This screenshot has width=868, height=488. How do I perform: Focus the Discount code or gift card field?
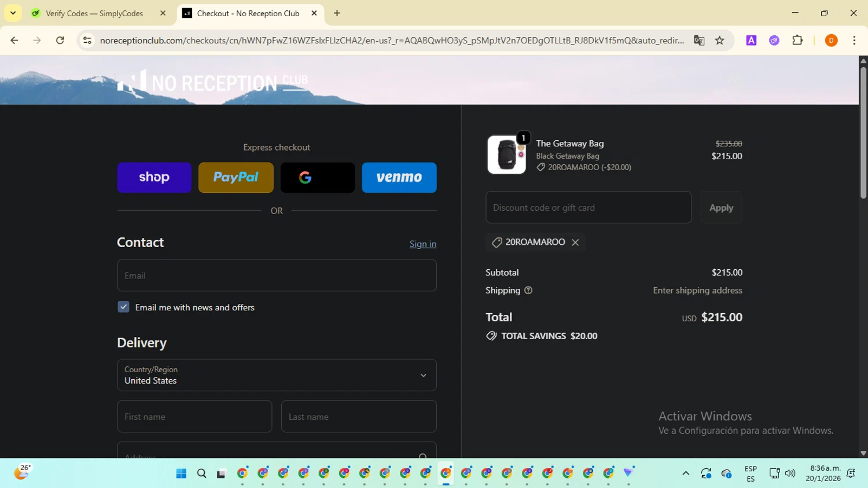[x=589, y=207]
